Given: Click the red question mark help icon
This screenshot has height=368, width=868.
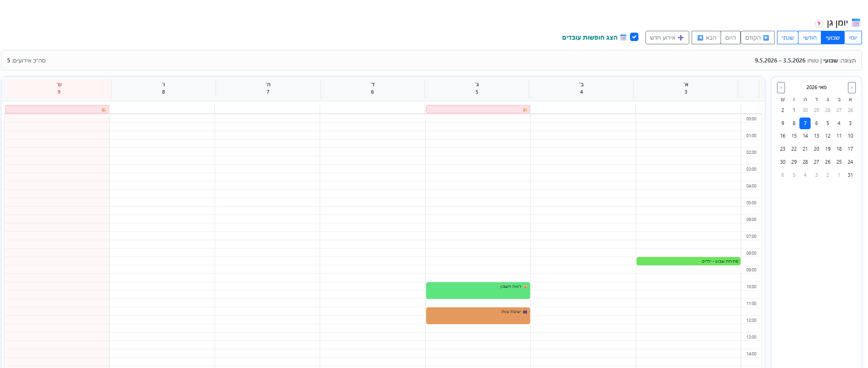Looking at the screenshot, I should 819,24.
